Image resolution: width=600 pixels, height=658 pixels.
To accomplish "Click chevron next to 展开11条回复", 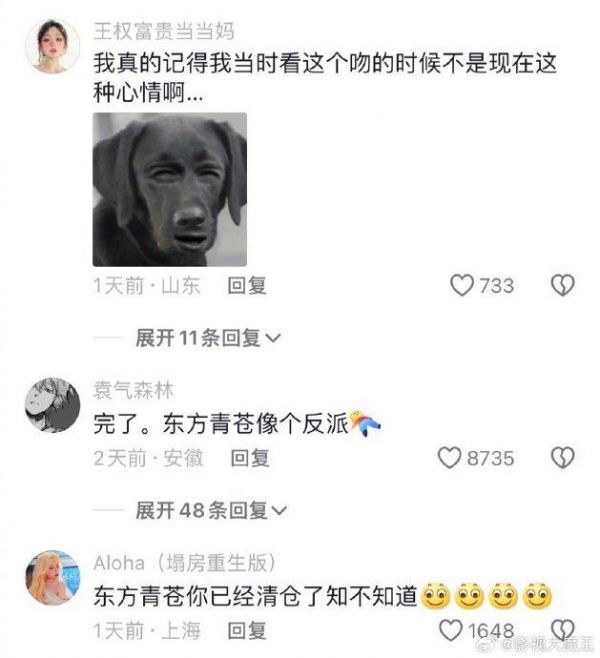I will click(x=273, y=339).
